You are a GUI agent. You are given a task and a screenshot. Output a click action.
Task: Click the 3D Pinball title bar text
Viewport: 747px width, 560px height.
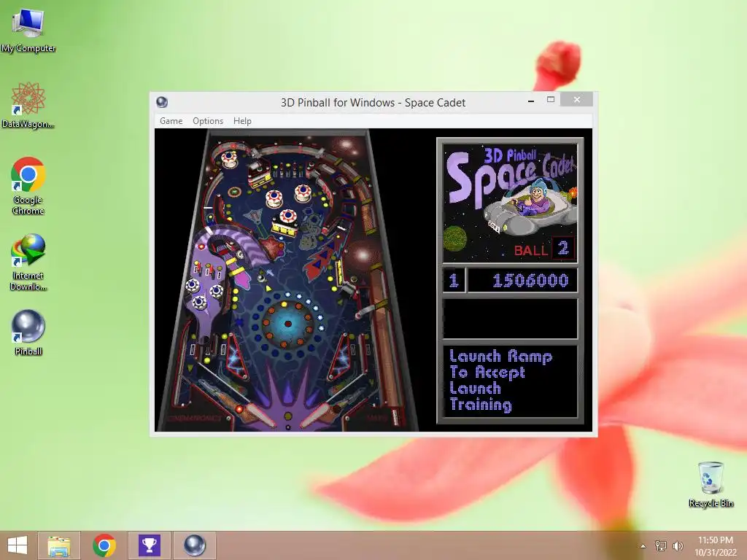pyautogui.click(x=373, y=102)
